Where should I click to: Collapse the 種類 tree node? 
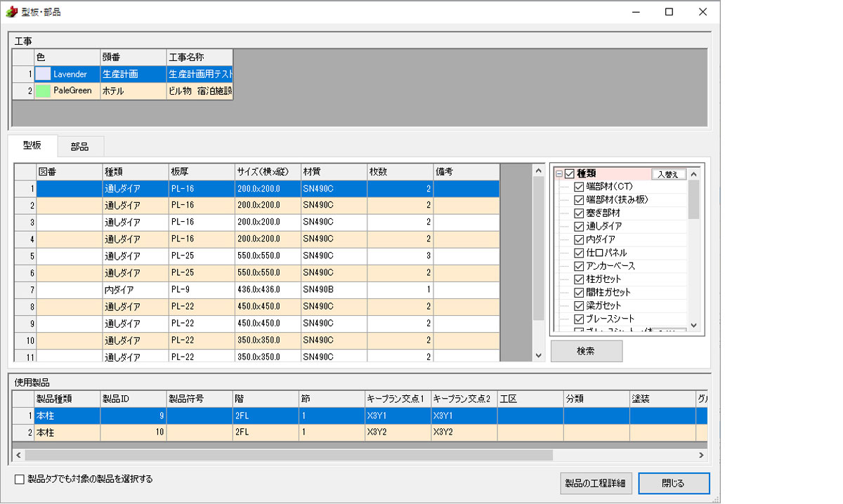(559, 174)
